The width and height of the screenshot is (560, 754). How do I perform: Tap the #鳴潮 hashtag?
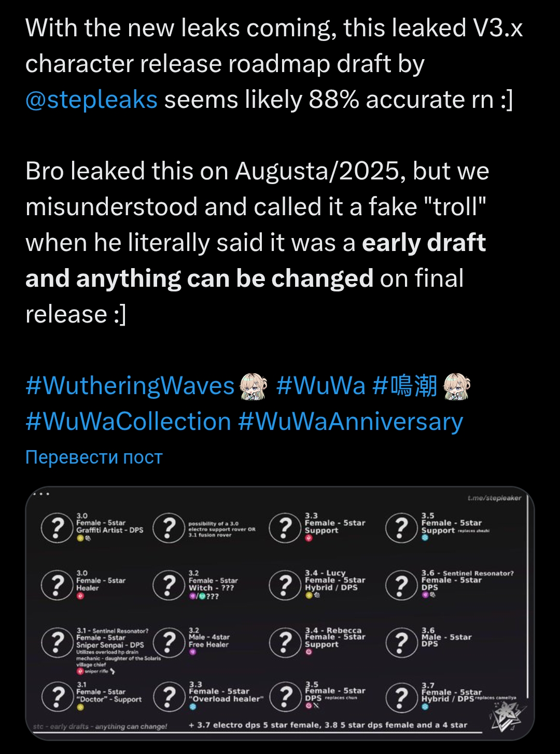pyautogui.click(x=405, y=386)
